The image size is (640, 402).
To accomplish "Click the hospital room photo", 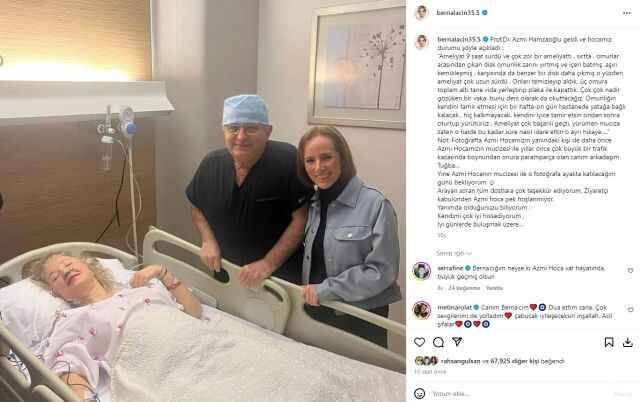I will (x=203, y=201).
